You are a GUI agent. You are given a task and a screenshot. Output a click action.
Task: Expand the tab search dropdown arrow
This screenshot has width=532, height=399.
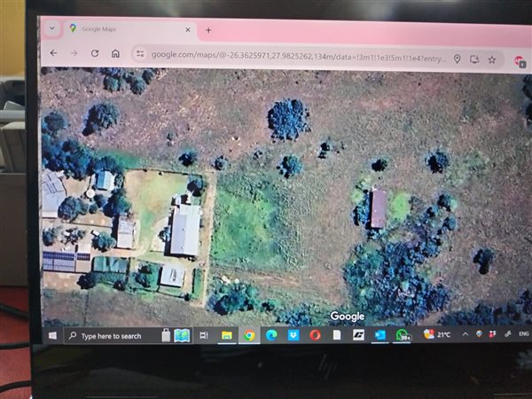pos(52,28)
